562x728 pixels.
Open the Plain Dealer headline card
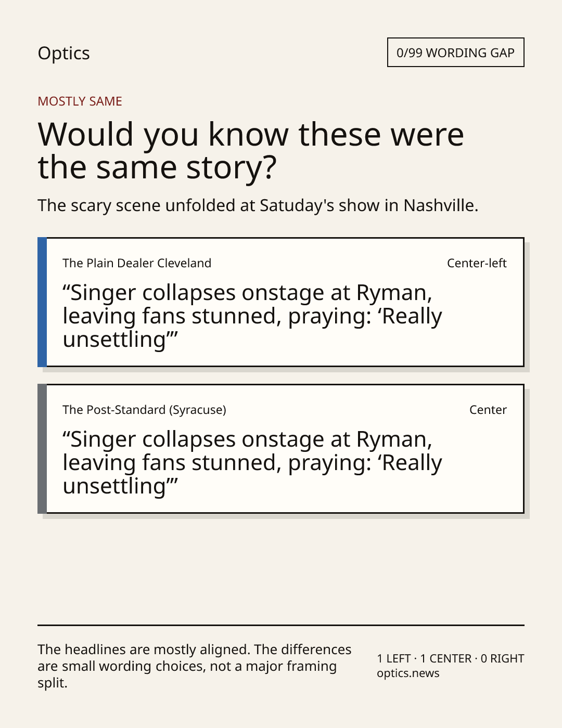click(x=281, y=302)
